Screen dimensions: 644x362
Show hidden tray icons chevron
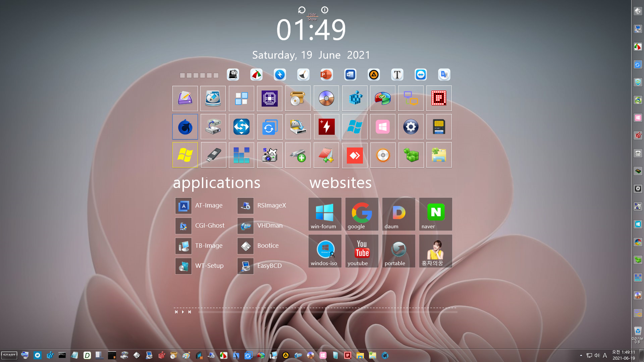[x=581, y=355]
